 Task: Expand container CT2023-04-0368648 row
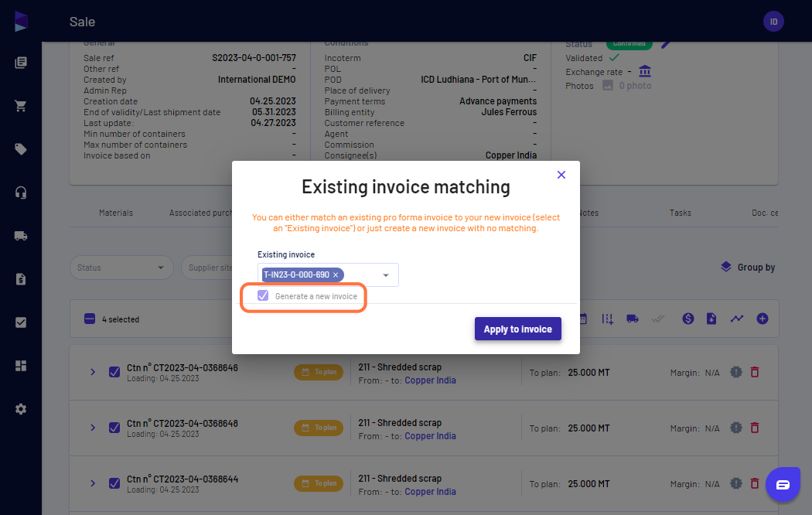point(93,428)
